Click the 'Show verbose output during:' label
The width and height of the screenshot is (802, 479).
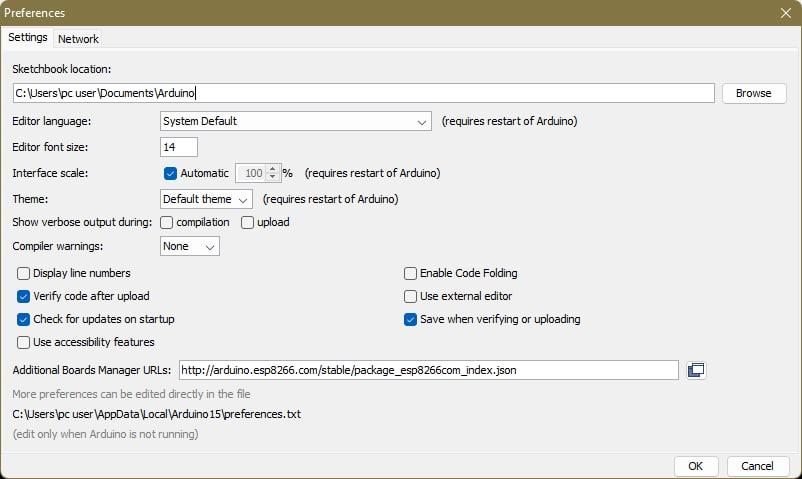click(x=82, y=222)
